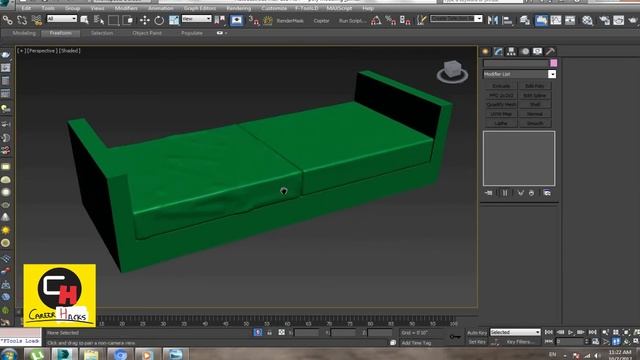Click the Select and Link chain icon
The width and height of the screenshot is (640, 360).
[7, 20]
